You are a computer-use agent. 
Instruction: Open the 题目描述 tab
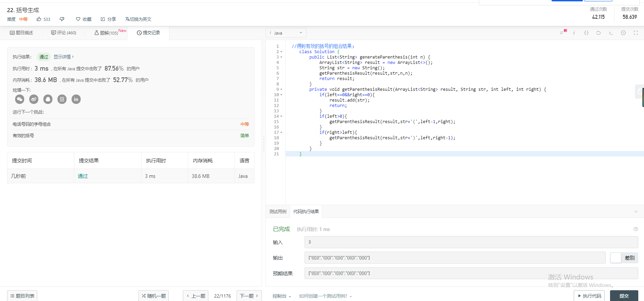point(22,33)
